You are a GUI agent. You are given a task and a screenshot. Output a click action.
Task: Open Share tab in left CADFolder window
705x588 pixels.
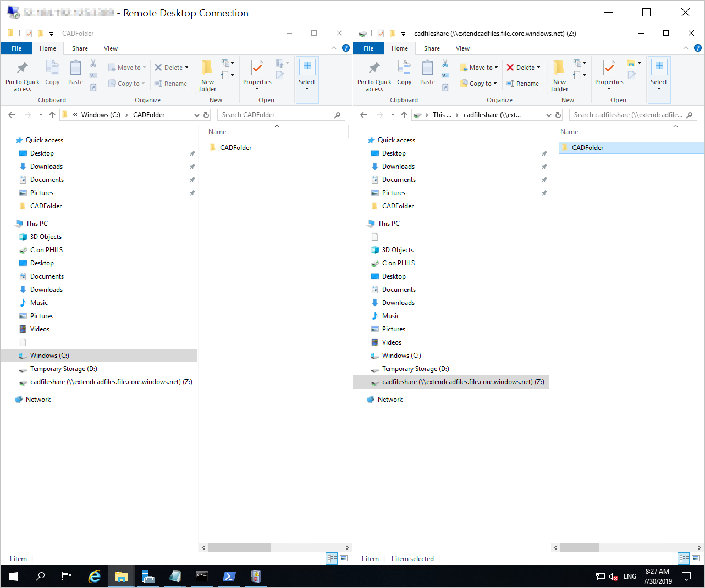pyautogui.click(x=80, y=48)
